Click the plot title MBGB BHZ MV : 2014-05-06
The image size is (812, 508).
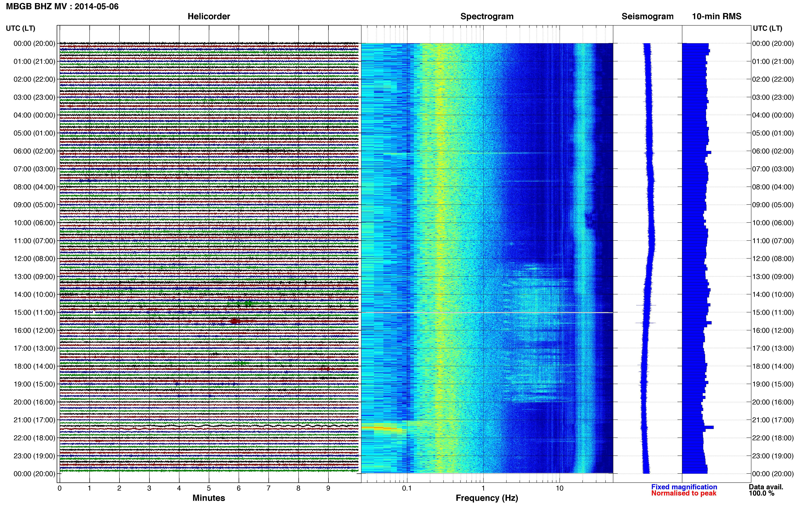(62, 6)
